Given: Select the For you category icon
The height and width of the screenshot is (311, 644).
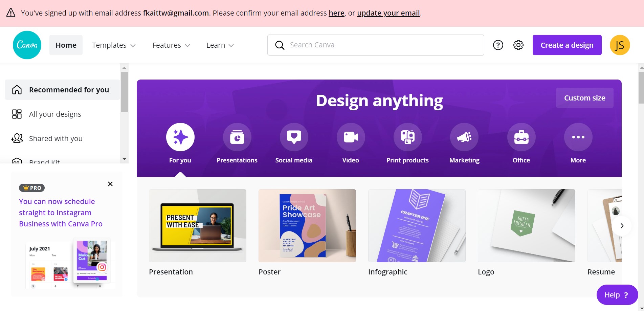Looking at the screenshot, I should [x=180, y=137].
